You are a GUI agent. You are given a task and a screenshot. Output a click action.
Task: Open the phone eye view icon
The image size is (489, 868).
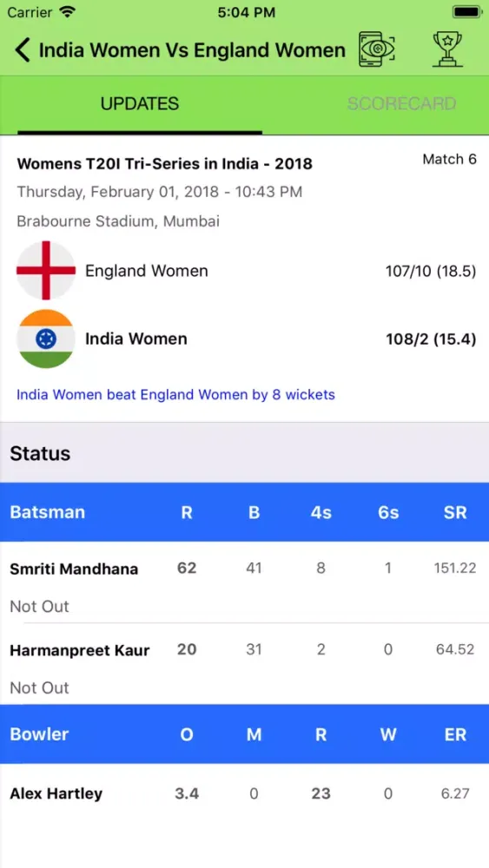click(377, 49)
